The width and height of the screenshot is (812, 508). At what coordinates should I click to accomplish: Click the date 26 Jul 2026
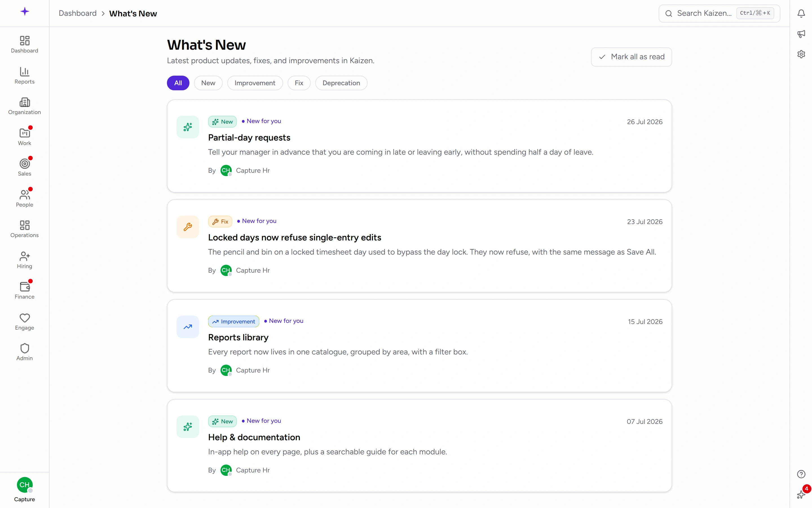644,122
